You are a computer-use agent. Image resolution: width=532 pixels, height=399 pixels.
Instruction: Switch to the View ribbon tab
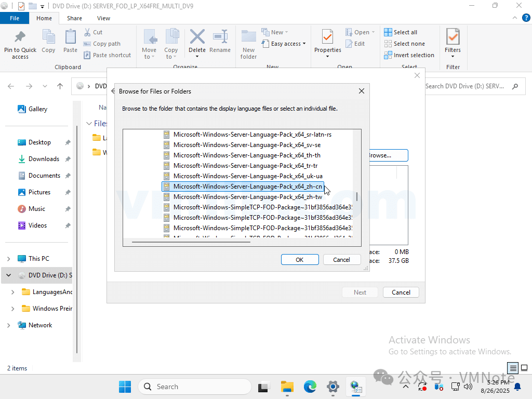tap(103, 18)
